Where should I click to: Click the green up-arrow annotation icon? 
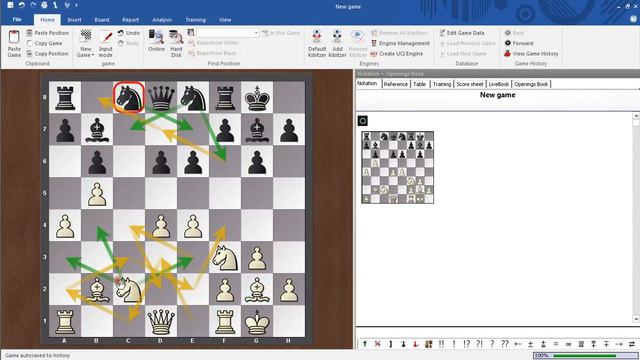point(364,344)
